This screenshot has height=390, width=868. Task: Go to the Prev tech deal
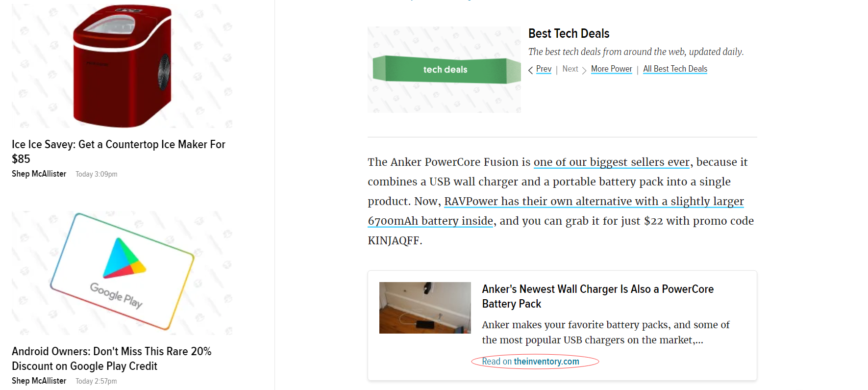click(544, 69)
